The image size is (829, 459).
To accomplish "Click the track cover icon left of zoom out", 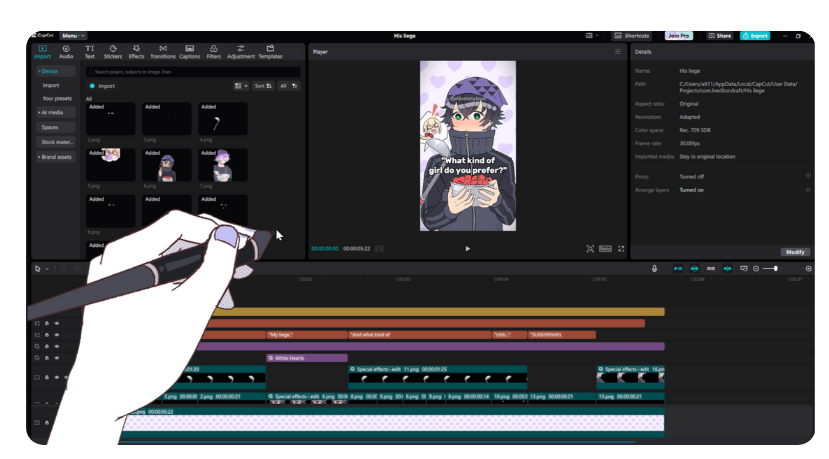I will pyautogui.click(x=744, y=269).
